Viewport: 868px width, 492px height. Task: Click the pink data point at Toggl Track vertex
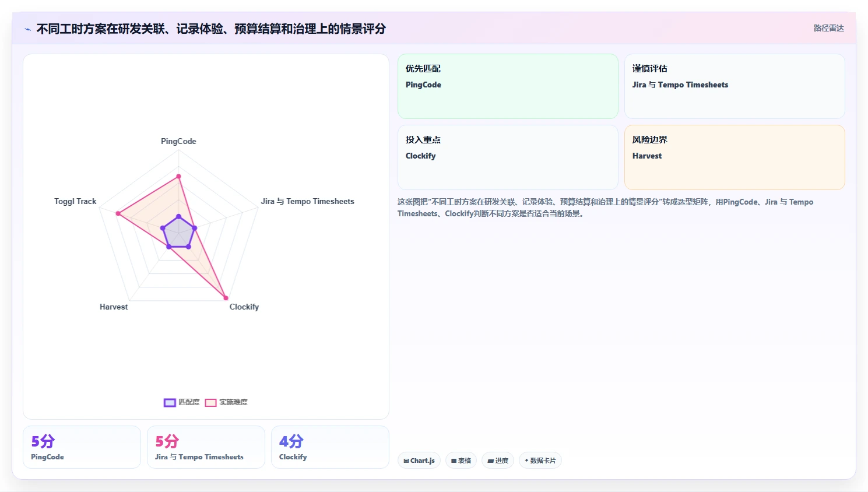pyautogui.click(x=118, y=213)
